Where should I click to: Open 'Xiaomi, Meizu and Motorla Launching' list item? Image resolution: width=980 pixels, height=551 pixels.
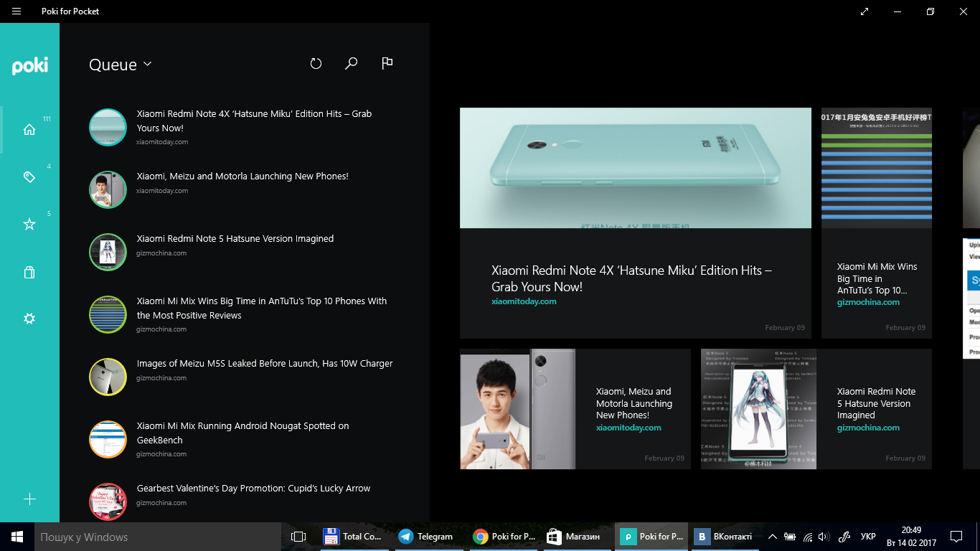point(244,189)
